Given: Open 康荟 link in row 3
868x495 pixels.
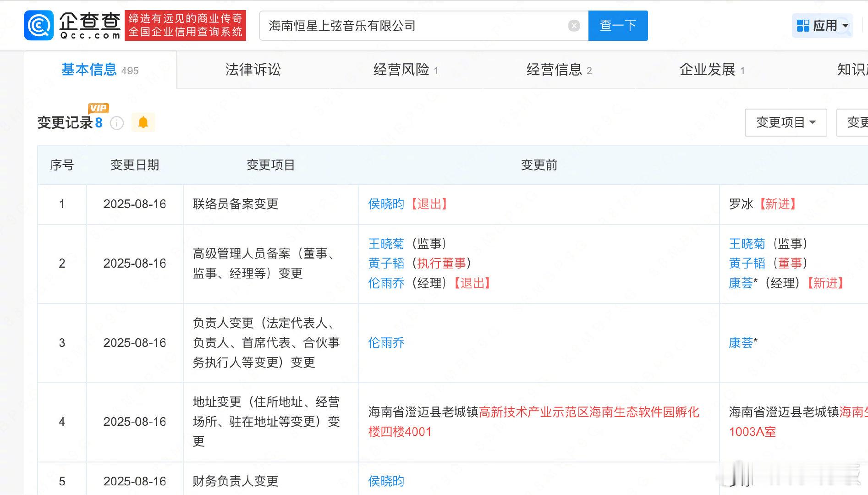Looking at the screenshot, I should (741, 343).
